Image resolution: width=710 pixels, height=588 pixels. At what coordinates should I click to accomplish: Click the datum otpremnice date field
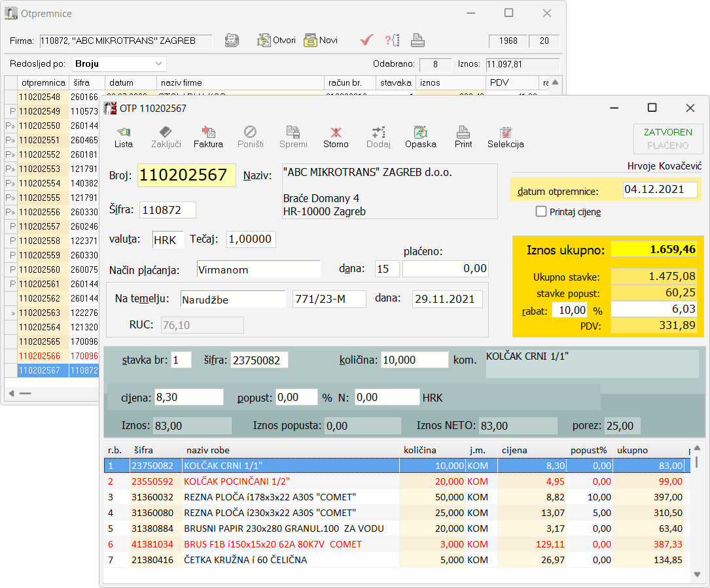coord(660,190)
